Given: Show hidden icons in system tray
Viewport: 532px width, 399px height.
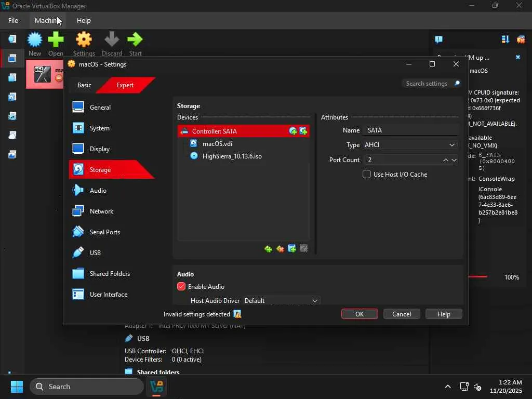Looking at the screenshot, I should [447, 387].
